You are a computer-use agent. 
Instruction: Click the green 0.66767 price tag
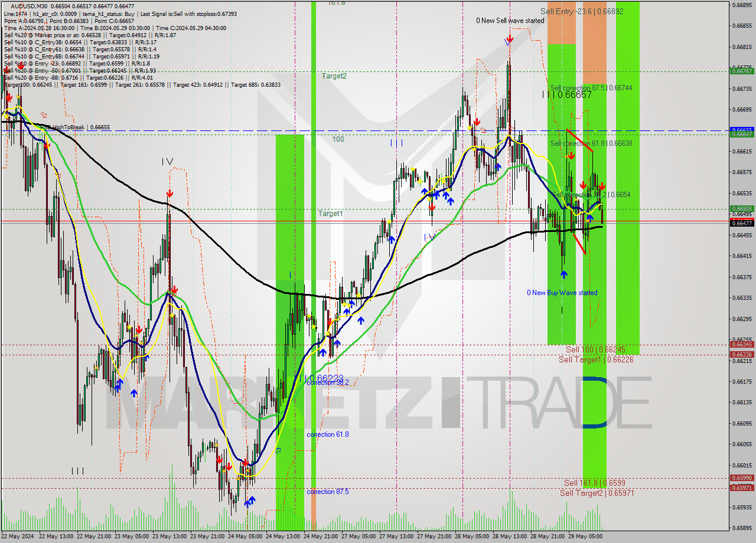(x=742, y=71)
